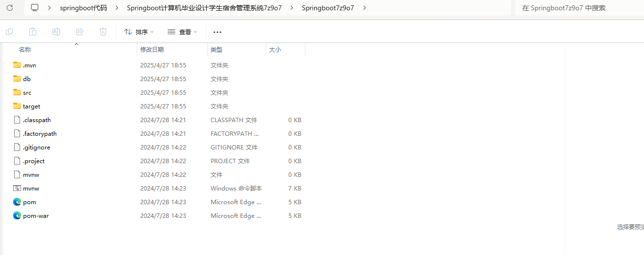Viewport: 644px width, 255px height.
Task: Expand chevron after Springboot计算机毕业设计 breadcrumb
Action: point(292,8)
